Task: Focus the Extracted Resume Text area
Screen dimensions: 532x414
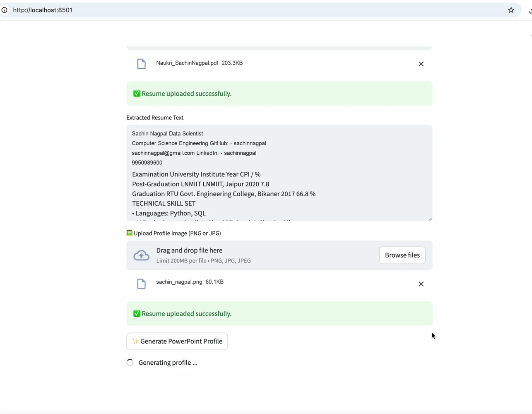Action: click(279, 173)
